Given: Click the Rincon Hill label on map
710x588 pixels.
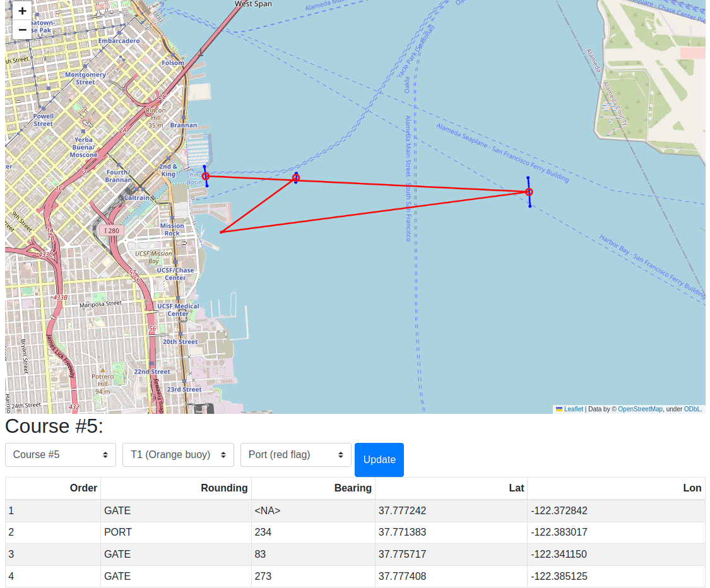Looking at the screenshot, I should click(x=156, y=118).
